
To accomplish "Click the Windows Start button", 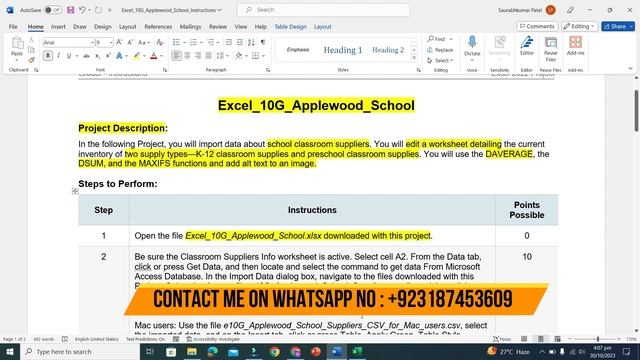I will pos(10,351).
